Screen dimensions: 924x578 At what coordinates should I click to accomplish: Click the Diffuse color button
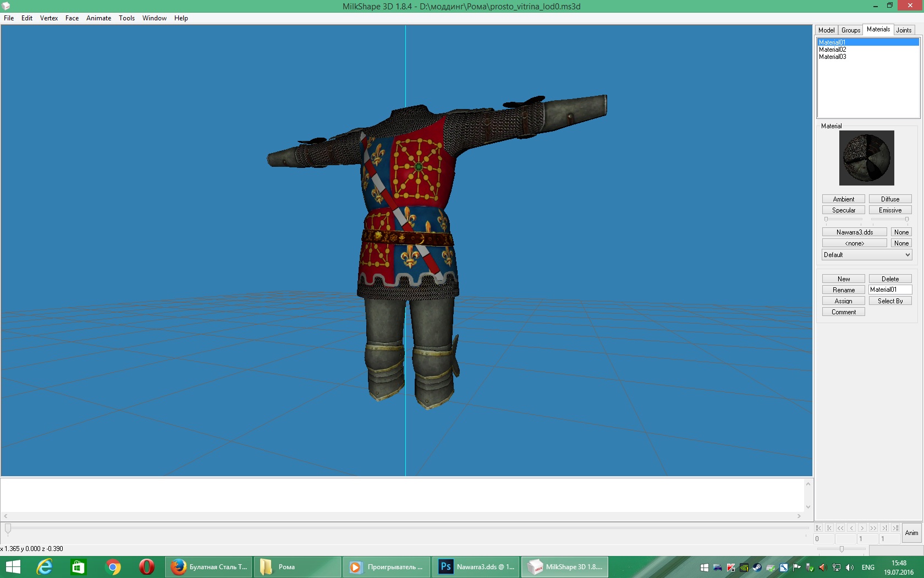(890, 199)
